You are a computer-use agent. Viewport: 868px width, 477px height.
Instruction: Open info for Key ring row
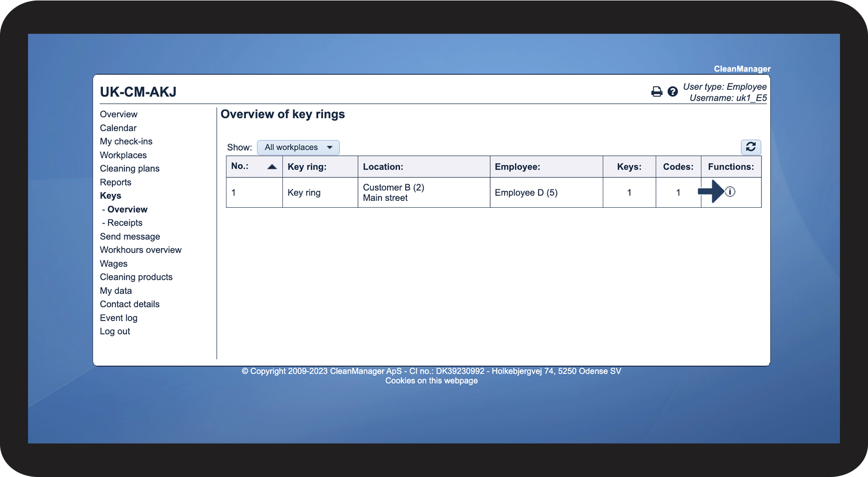[x=730, y=192]
